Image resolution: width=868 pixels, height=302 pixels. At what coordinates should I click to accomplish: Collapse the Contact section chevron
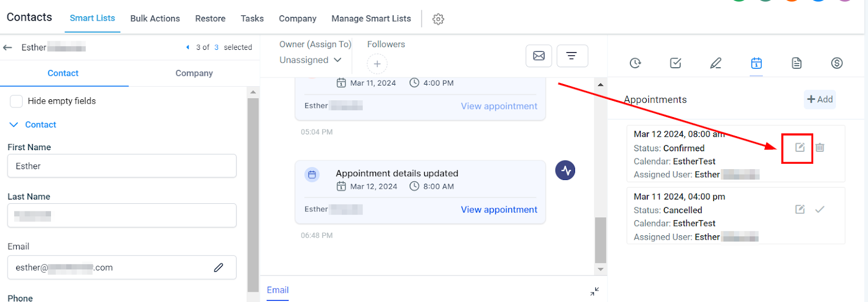click(x=14, y=125)
